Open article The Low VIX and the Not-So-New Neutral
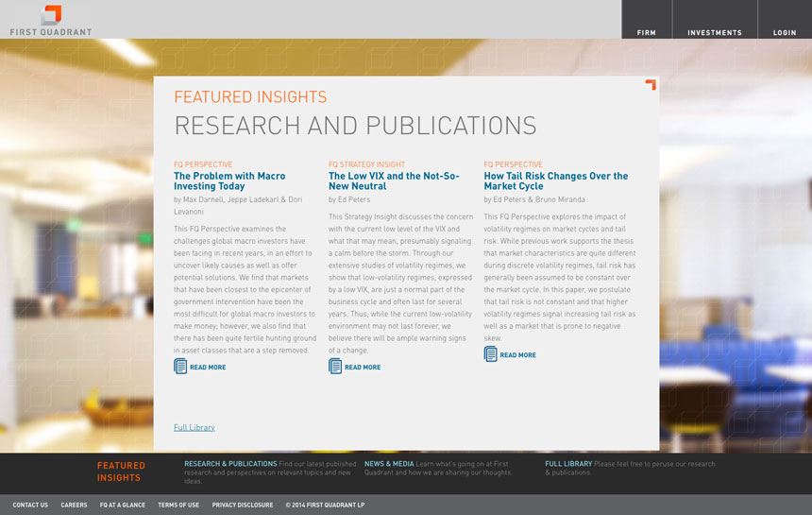812x515 pixels. tap(394, 180)
